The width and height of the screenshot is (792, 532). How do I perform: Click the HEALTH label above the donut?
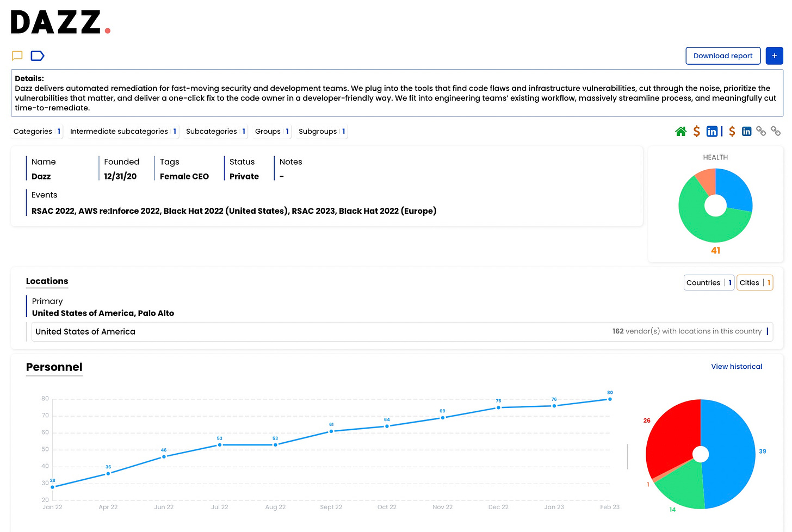point(715,157)
